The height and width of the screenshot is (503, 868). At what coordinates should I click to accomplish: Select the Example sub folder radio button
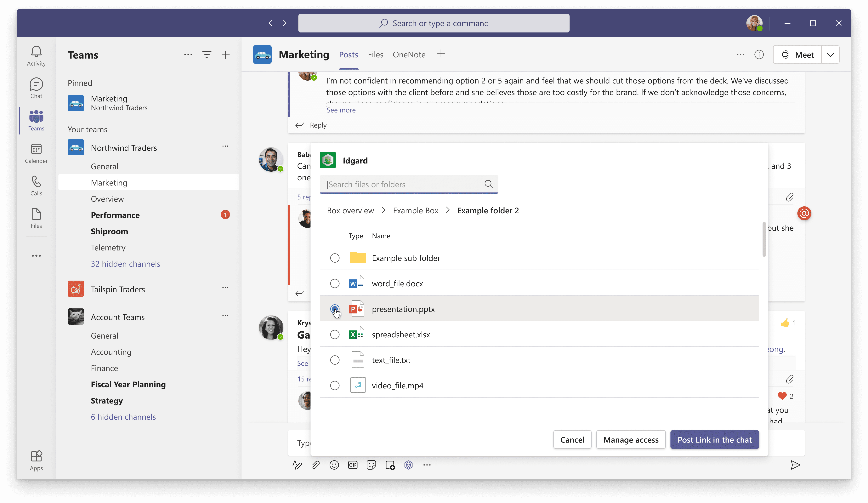(x=335, y=258)
